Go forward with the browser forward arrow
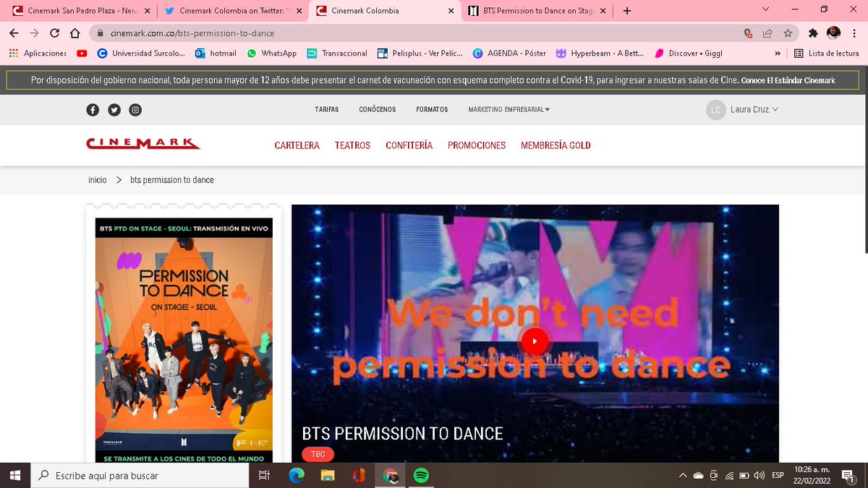 coord(34,33)
